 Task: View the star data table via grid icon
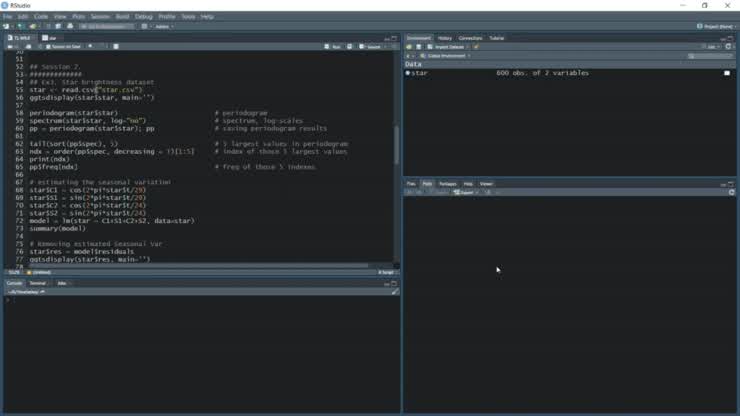pos(727,73)
